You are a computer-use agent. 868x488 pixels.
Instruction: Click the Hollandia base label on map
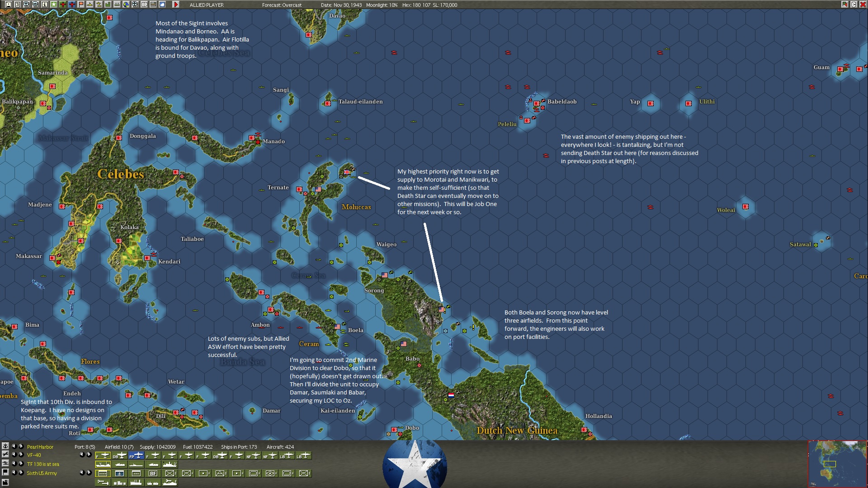[599, 416]
